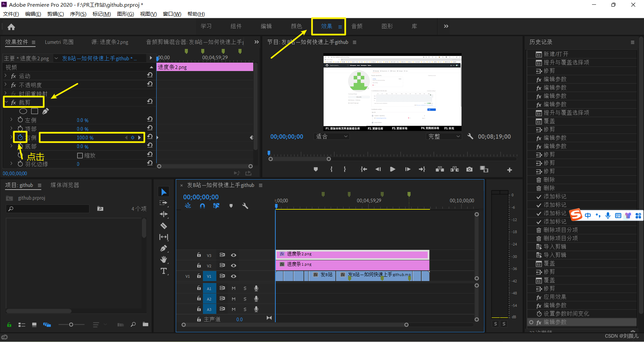The width and height of the screenshot is (644, 342).
Task: Open the 历史记录 (History) panel menu
Action: 633,42
